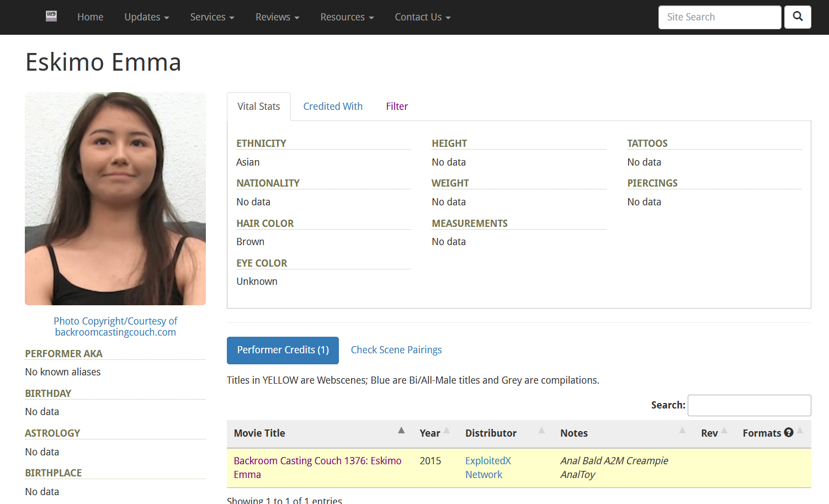Click the ASTROLOGY label
The image size is (829, 504).
52,433
